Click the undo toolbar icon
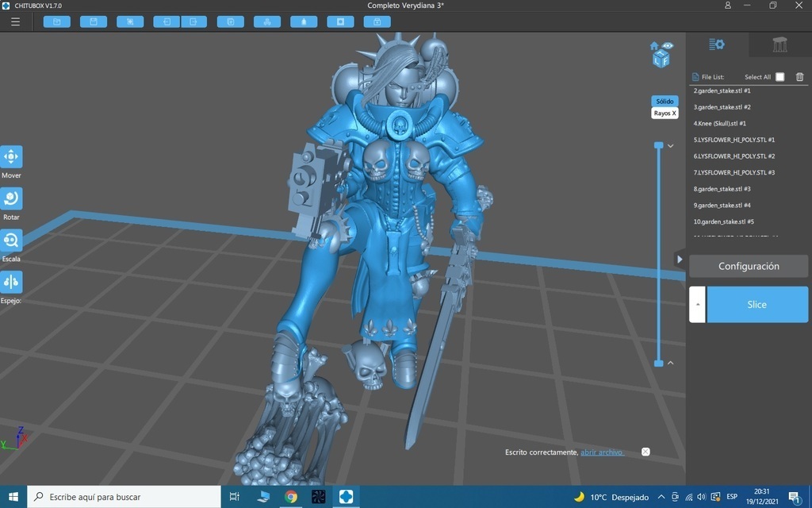 tap(167, 21)
